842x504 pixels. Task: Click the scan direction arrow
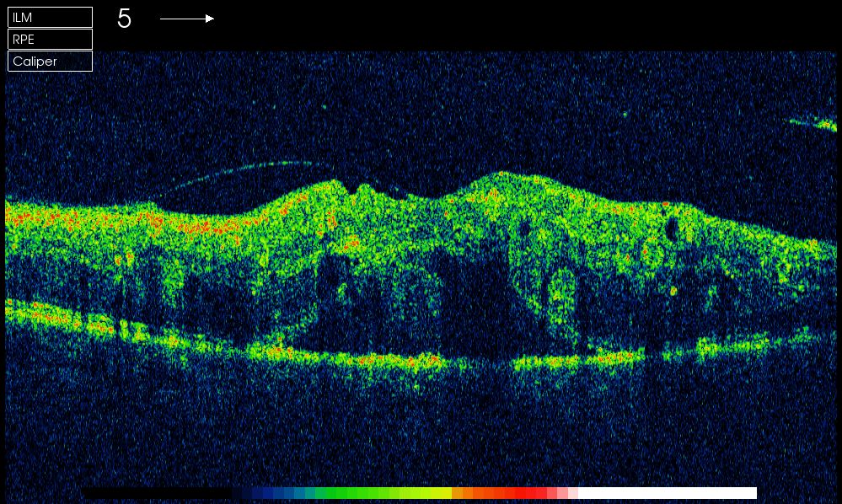[187, 19]
